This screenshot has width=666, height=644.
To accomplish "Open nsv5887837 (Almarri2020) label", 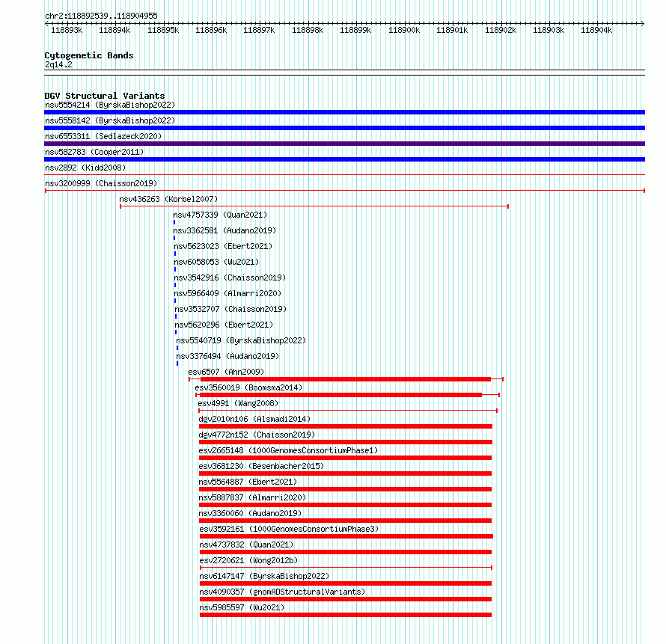I will [252, 497].
